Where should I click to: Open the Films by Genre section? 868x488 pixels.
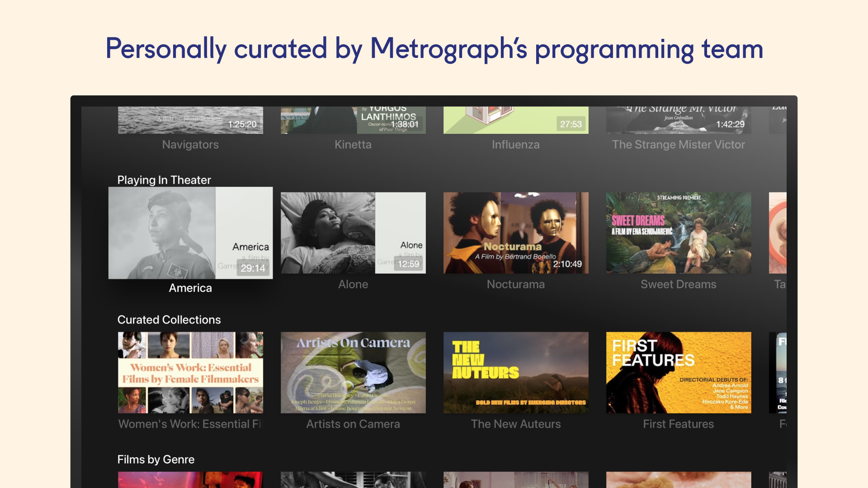tap(156, 459)
